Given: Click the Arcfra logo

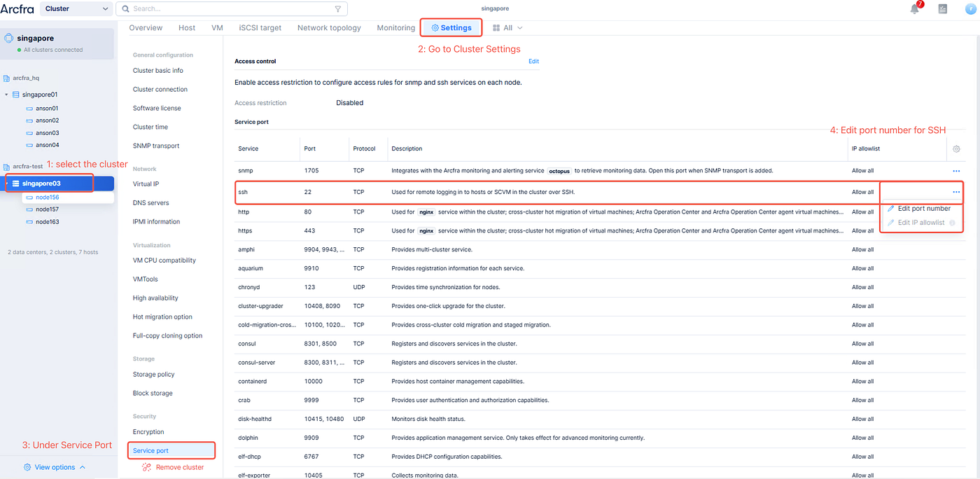Looking at the screenshot, I should click(x=17, y=9).
